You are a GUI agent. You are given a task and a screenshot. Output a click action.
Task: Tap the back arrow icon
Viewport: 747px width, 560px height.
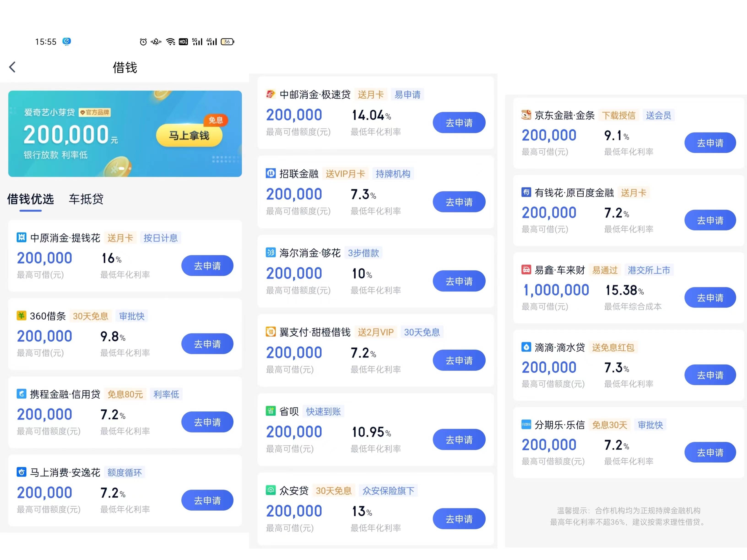click(x=13, y=67)
